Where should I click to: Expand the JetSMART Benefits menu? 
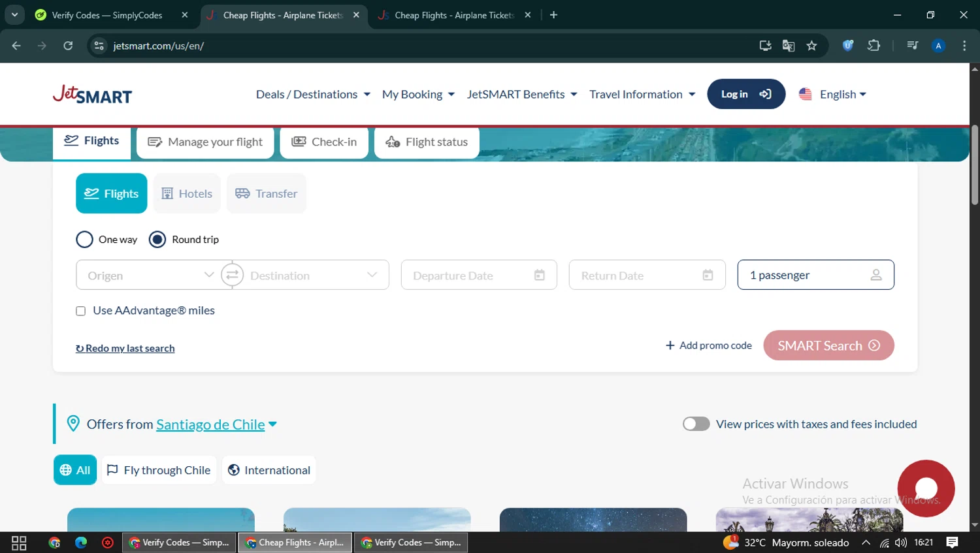(x=522, y=95)
